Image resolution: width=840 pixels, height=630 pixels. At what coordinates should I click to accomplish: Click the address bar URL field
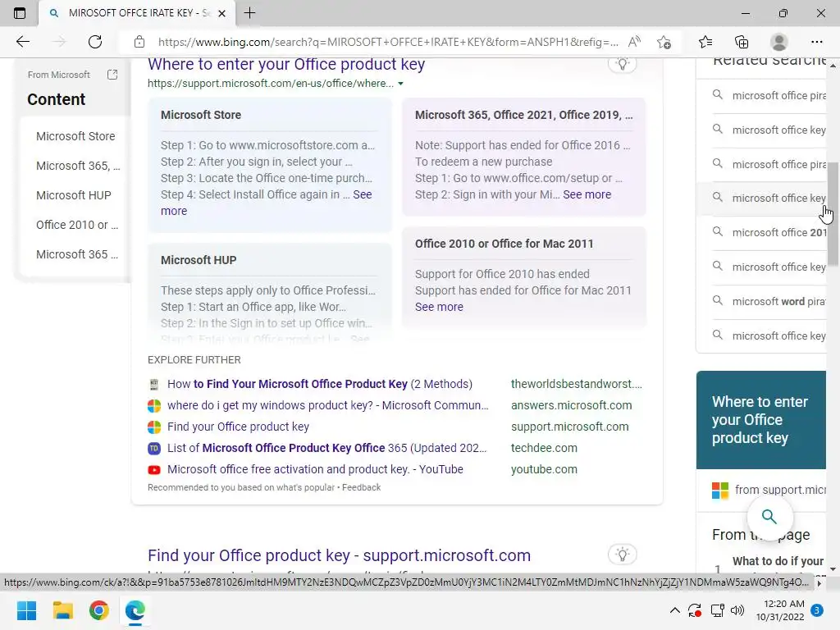(388, 42)
